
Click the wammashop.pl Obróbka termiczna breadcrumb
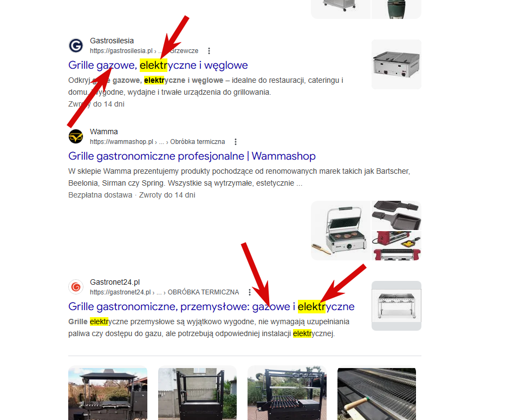[157, 142]
